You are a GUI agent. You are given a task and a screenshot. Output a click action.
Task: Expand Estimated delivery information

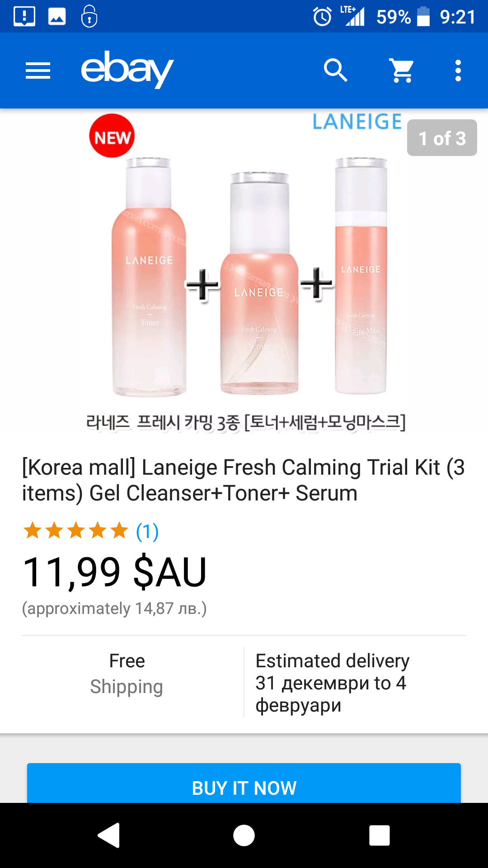[x=333, y=683]
